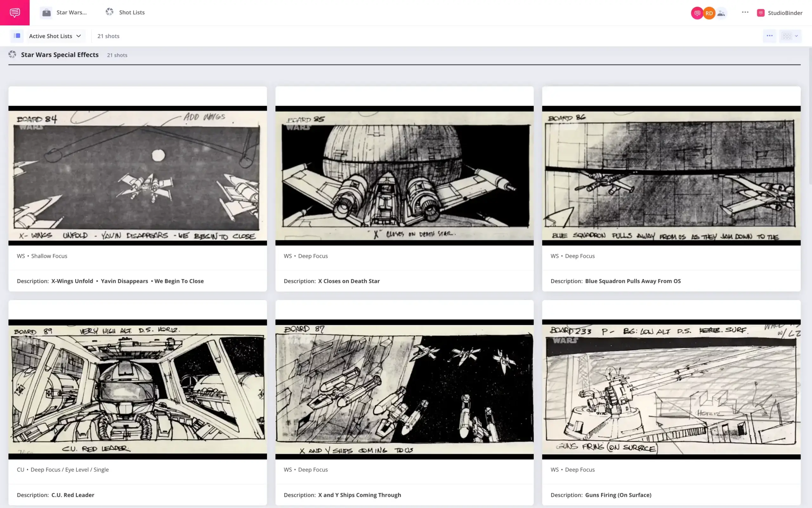The image size is (812, 508).
Task: Click shot spec under X Closes on Death Star
Action: [x=306, y=256]
